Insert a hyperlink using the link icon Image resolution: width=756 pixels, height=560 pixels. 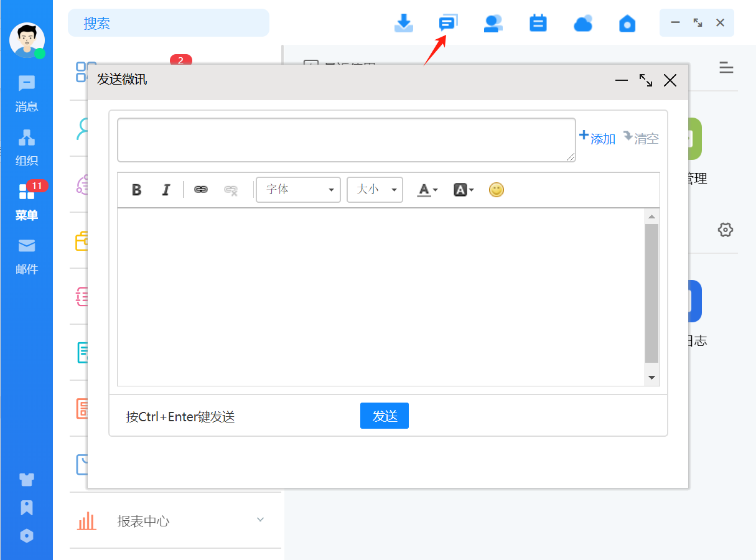tap(200, 190)
